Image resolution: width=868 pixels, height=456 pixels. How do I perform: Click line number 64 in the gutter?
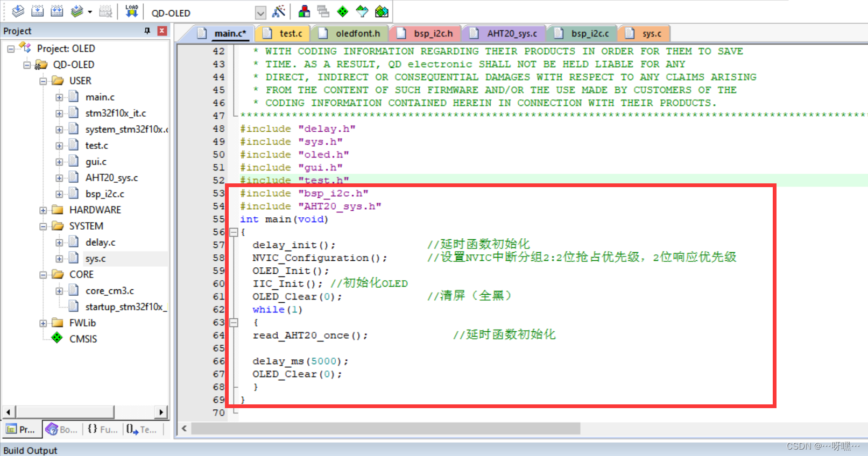(x=218, y=336)
